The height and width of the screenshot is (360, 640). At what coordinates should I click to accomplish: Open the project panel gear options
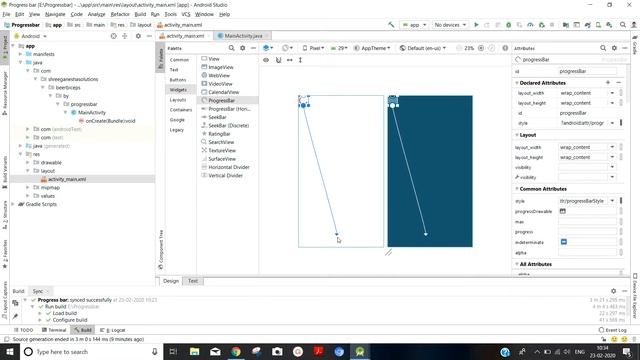tap(138, 36)
